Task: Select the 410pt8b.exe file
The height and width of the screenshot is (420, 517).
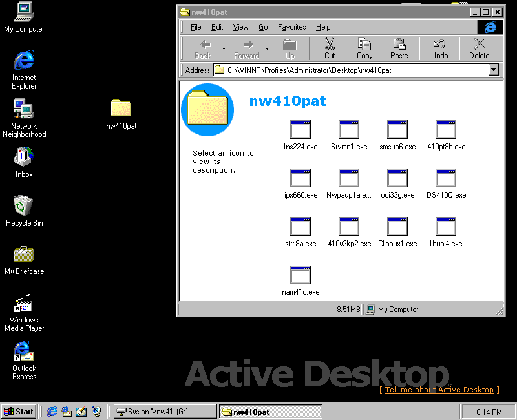Action: pos(446,135)
